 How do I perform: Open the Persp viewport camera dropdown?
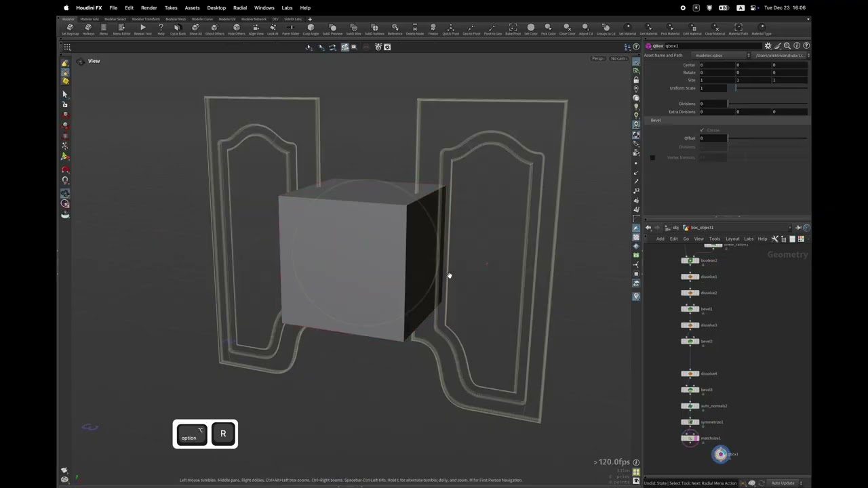coord(597,58)
